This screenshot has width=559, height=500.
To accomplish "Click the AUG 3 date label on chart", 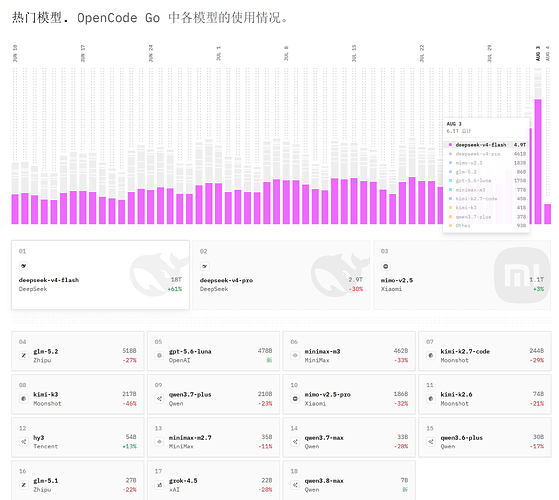I will [538, 53].
